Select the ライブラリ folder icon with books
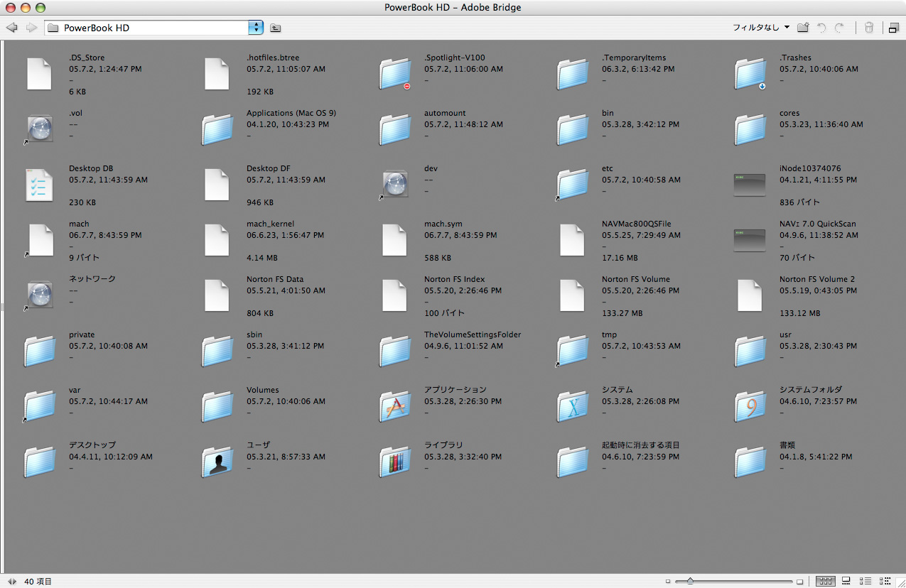 pyautogui.click(x=396, y=462)
